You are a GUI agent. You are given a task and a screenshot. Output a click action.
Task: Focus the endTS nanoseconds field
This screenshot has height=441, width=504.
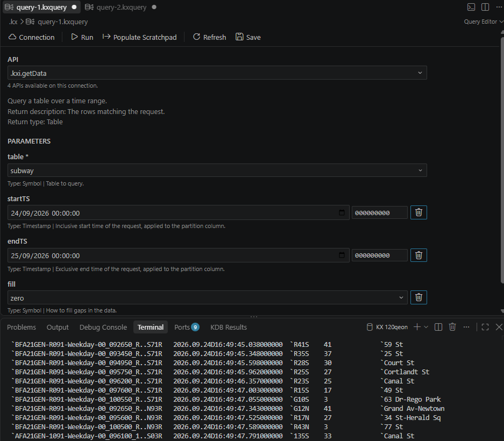coord(380,255)
